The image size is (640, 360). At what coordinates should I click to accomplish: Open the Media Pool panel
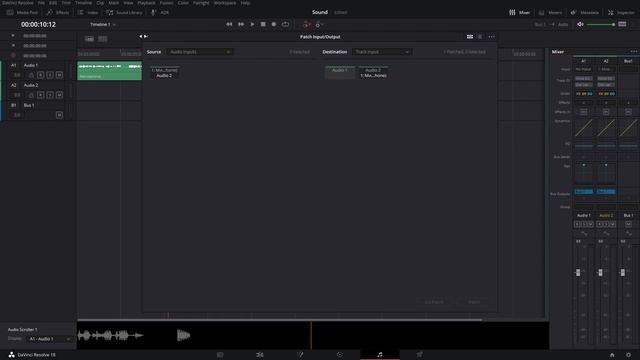pyautogui.click(x=22, y=13)
